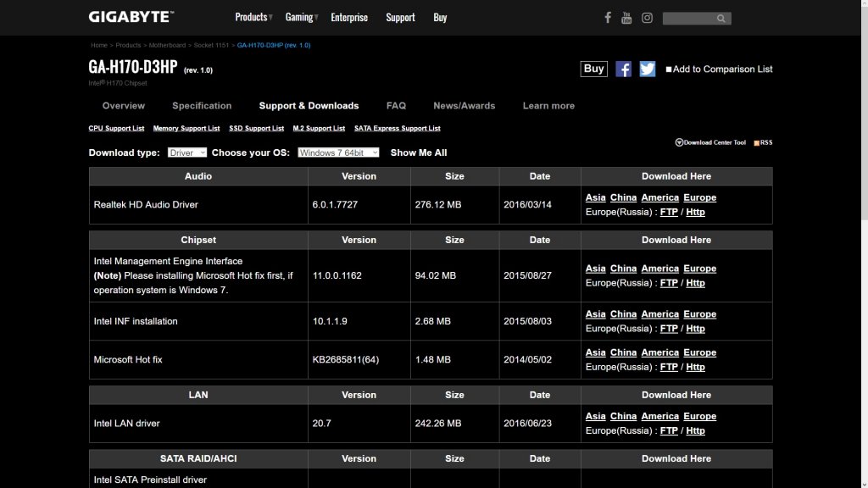The height and width of the screenshot is (488, 868).
Task: Go to Motherboard breadcrumb
Action: tap(167, 46)
